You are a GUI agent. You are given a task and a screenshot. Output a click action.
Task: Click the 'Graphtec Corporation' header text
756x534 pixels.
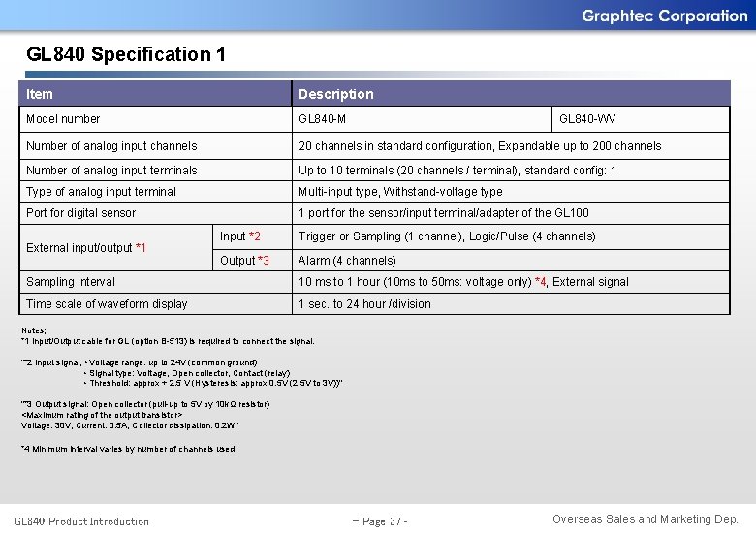[x=664, y=16]
